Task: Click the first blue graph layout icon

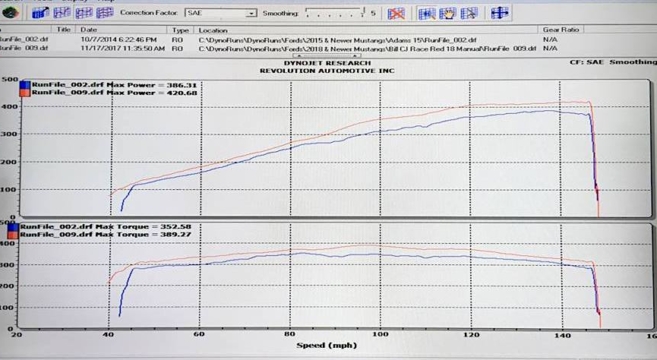Action: click(40, 13)
